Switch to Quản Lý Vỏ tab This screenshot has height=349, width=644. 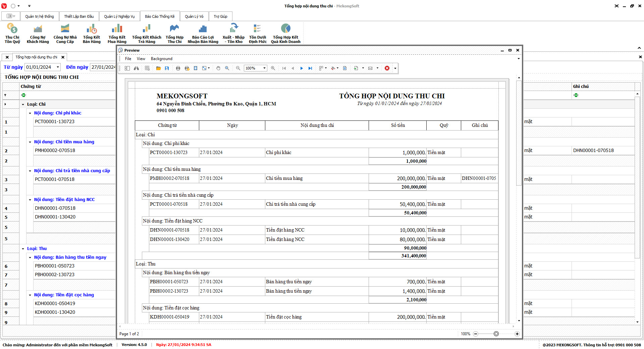point(194,16)
